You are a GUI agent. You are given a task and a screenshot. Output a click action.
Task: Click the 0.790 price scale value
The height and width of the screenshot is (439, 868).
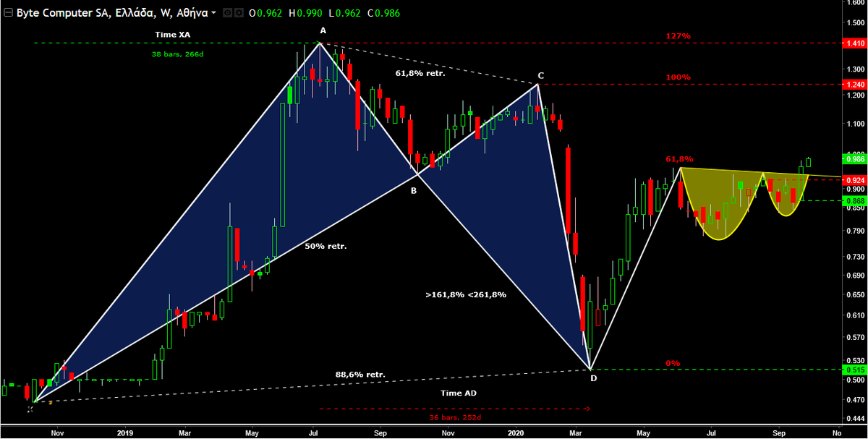[x=856, y=231]
